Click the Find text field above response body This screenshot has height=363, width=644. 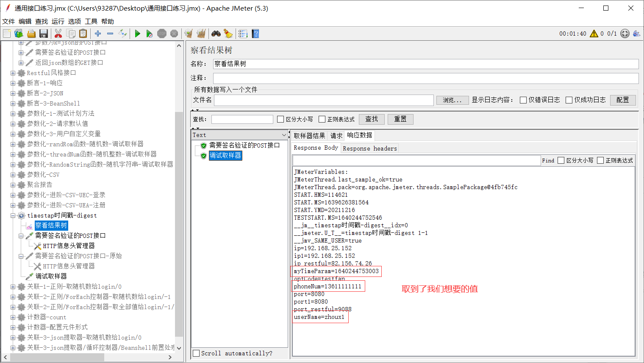point(416,160)
